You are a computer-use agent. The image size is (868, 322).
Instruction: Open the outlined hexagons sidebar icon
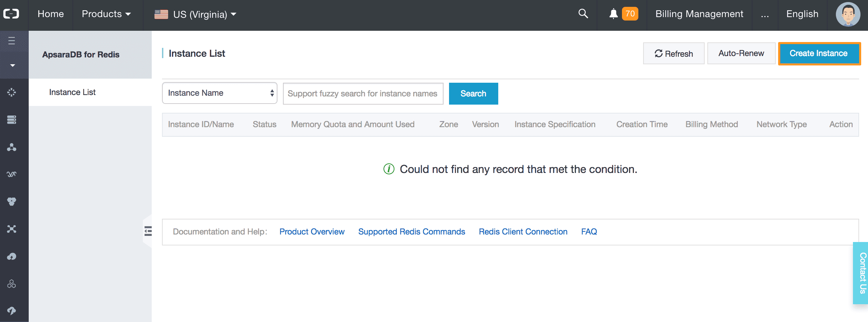pos(12,284)
